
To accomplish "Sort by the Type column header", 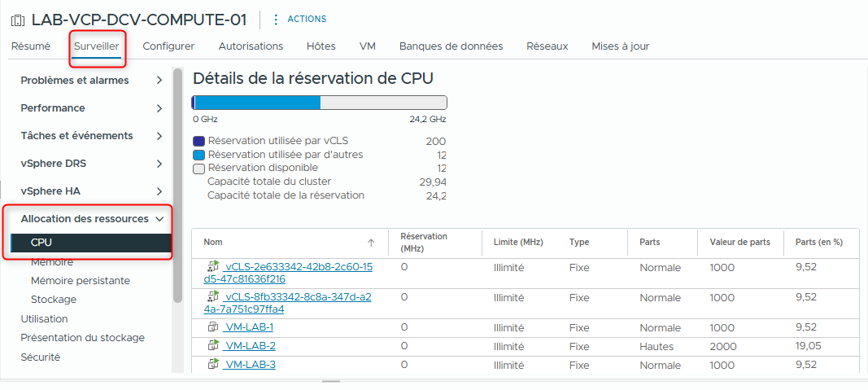I will click(579, 242).
